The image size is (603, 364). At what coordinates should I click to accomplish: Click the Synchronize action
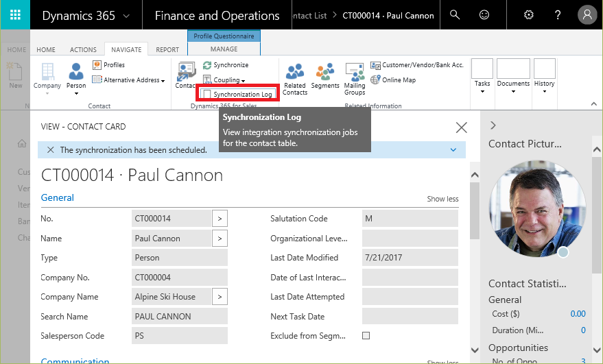pos(226,65)
